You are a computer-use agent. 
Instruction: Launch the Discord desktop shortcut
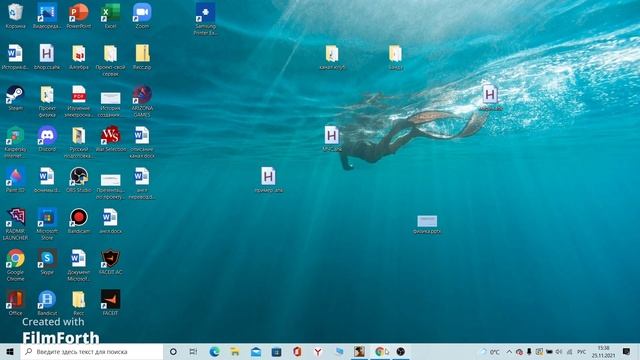(47, 139)
